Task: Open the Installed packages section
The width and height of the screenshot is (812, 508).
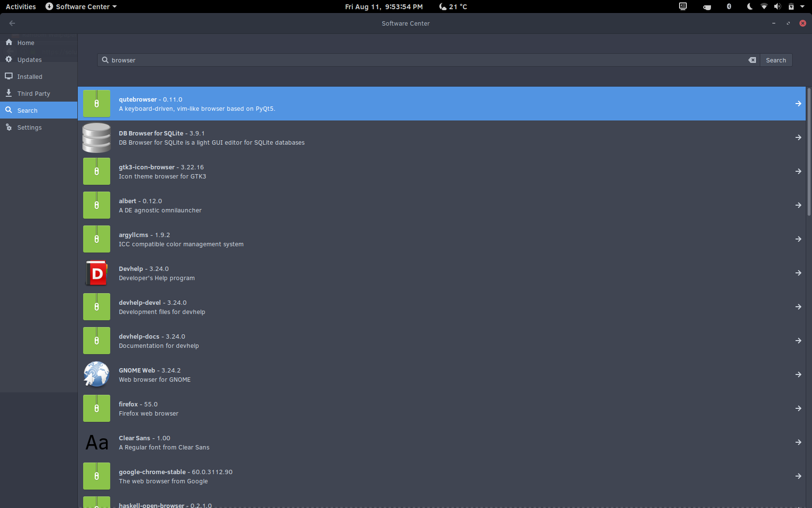Action: coord(39,76)
